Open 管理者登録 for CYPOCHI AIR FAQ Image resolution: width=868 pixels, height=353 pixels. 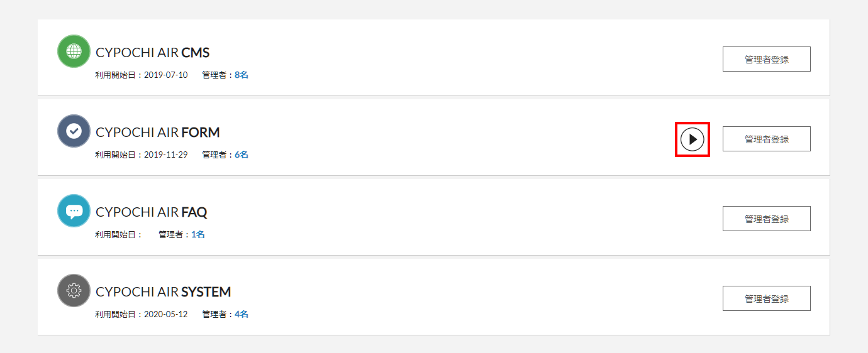pyautogui.click(x=766, y=219)
